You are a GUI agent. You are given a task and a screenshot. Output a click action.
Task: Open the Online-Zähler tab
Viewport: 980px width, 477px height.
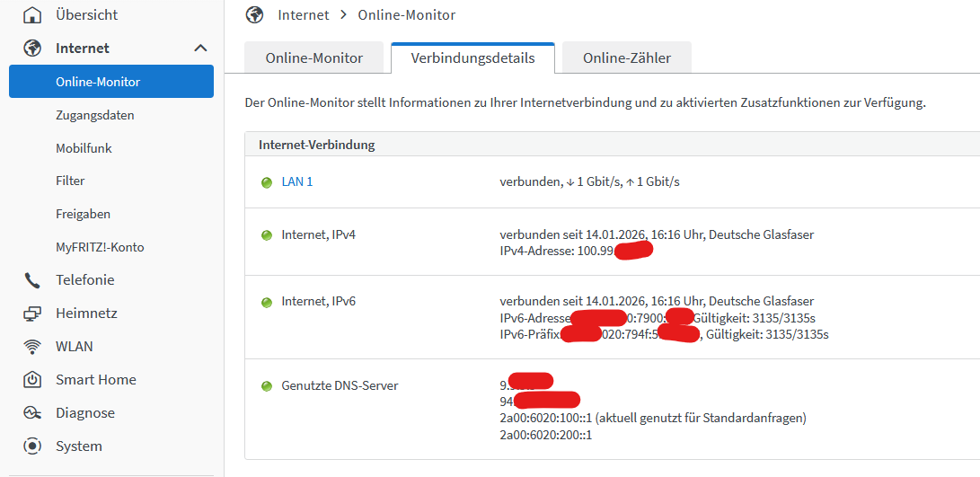626,58
